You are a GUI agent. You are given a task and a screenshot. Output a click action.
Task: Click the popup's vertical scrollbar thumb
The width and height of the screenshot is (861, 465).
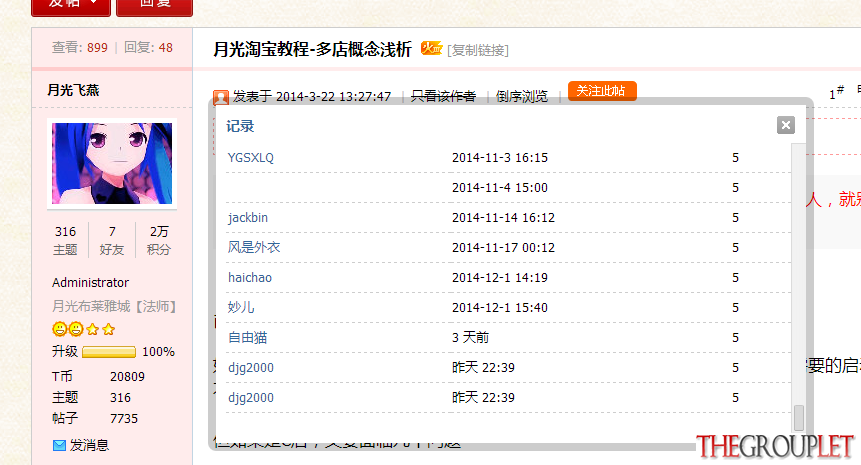[799, 418]
